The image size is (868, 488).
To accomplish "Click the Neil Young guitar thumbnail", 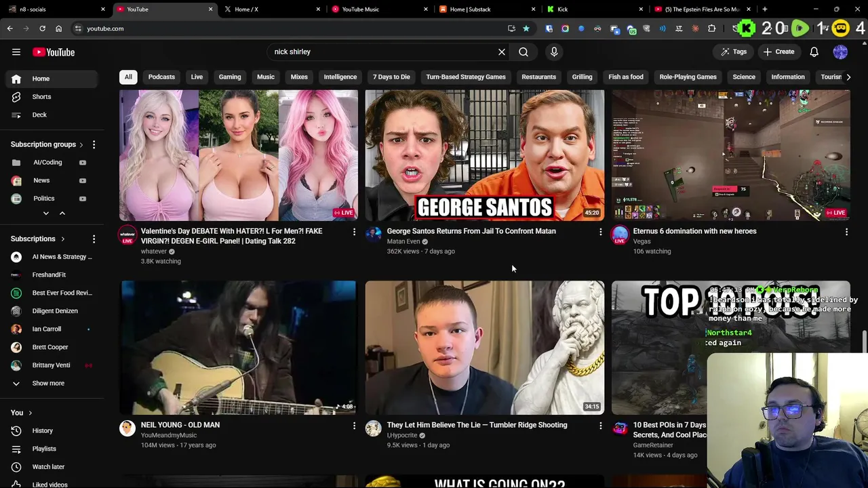I will (238, 347).
